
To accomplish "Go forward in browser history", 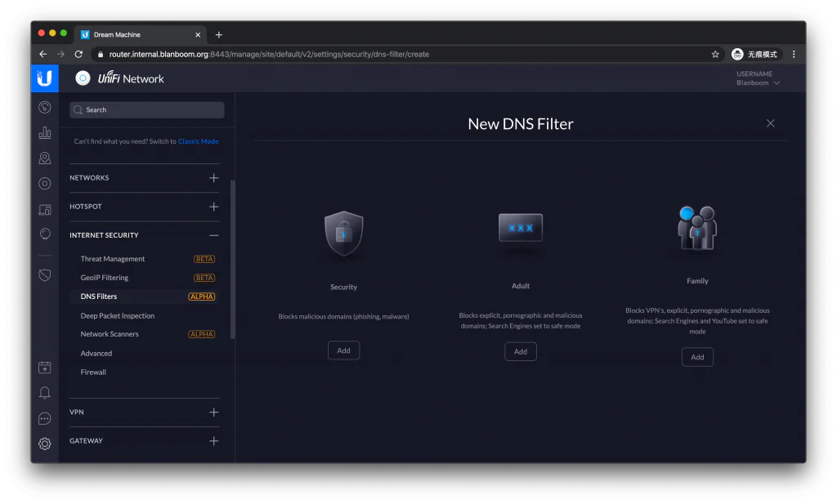I will [60, 55].
